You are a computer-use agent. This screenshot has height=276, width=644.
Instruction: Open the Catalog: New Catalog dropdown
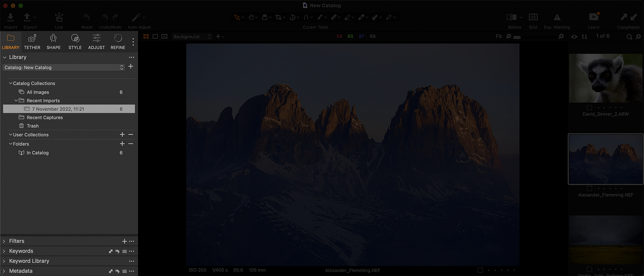[x=64, y=67]
